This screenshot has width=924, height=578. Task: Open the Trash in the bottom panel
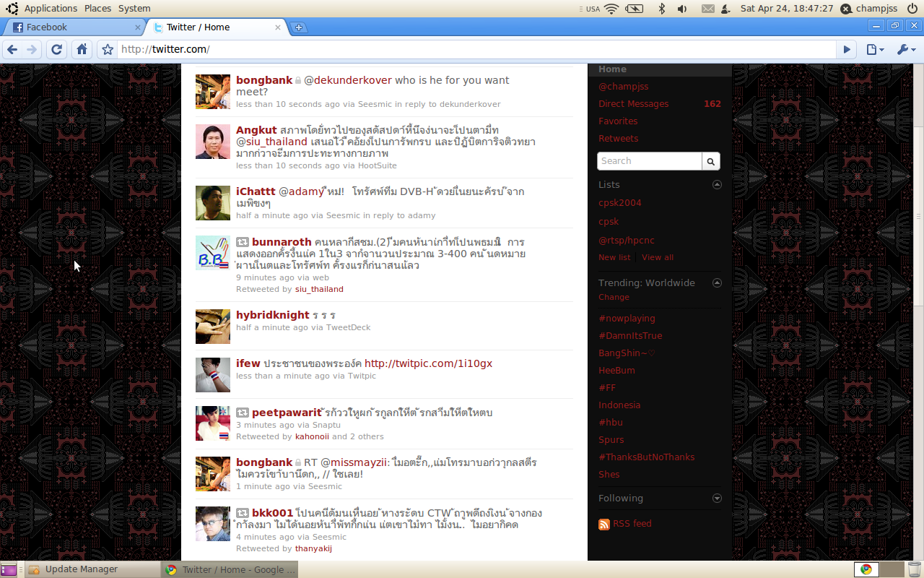click(915, 569)
